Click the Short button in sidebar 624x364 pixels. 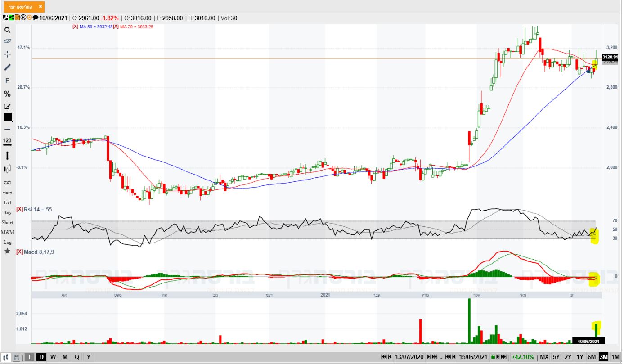7,222
